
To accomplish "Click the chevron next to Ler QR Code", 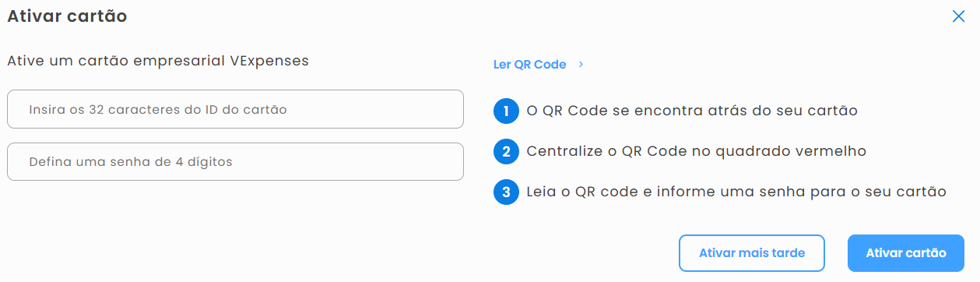I will tap(581, 65).
